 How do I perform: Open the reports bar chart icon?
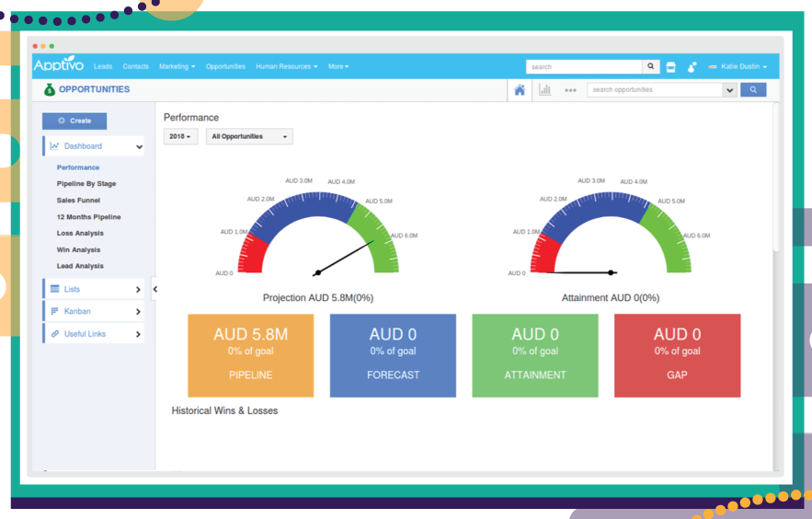tap(544, 90)
